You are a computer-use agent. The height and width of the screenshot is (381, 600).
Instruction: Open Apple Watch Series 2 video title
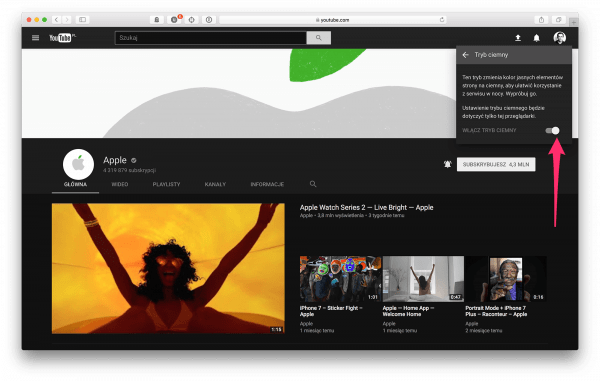click(x=367, y=207)
